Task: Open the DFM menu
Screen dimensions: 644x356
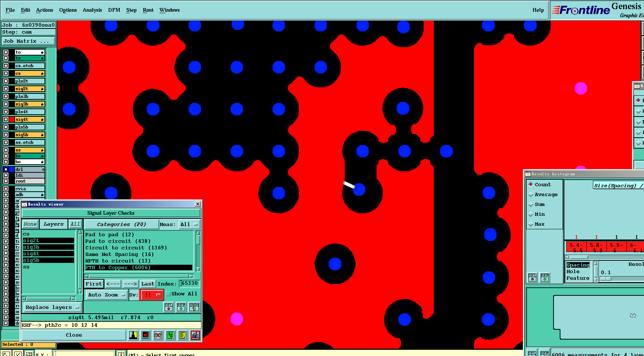Action: point(114,10)
